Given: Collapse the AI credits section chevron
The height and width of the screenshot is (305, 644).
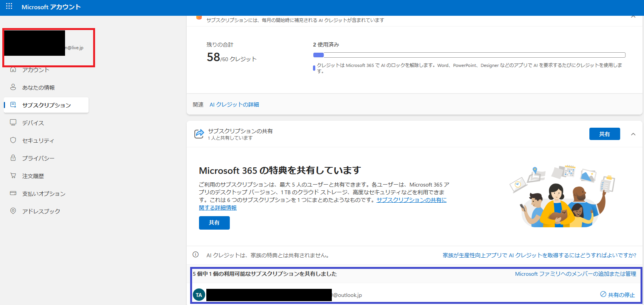Looking at the screenshot, I should tap(633, 17).
